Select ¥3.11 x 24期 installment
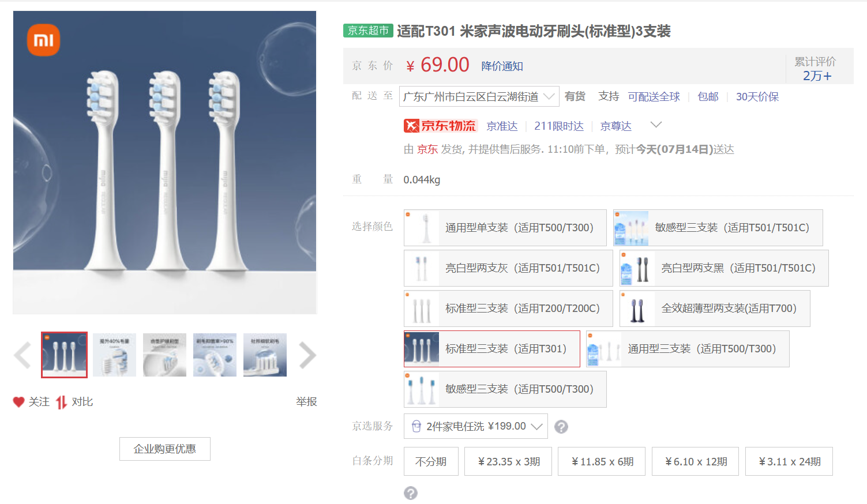 click(x=789, y=461)
